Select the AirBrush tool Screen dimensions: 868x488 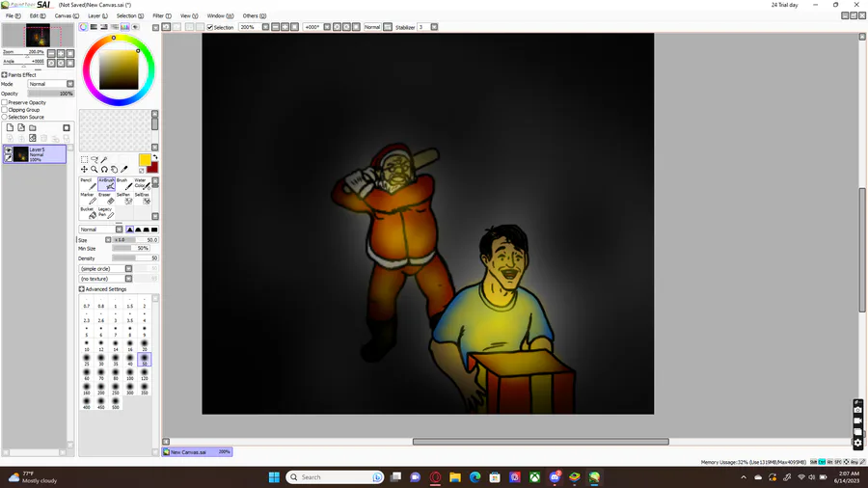[106, 183]
